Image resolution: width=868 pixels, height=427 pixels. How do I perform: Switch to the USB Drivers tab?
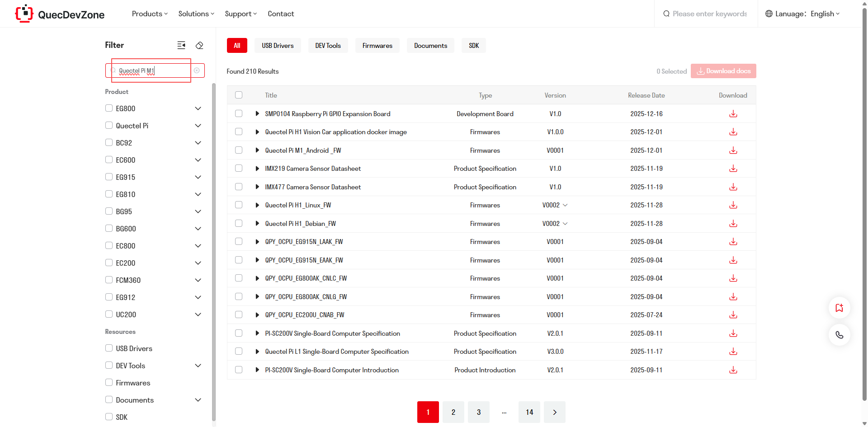278,46
